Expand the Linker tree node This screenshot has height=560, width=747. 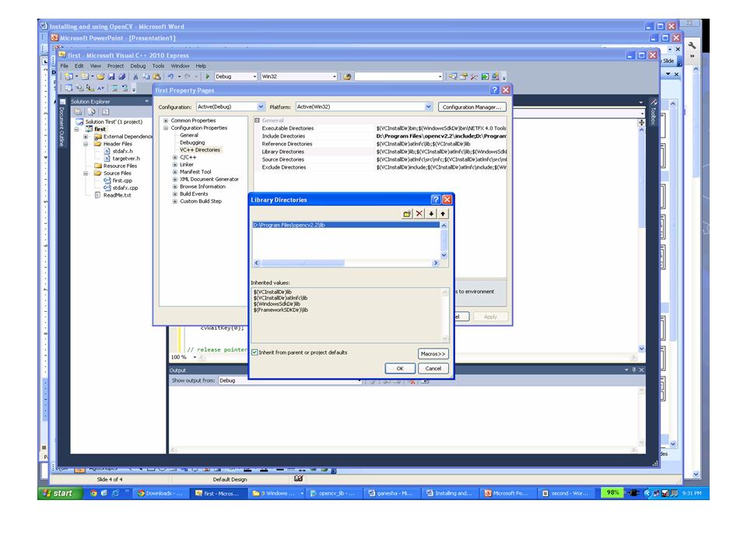click(174, 164)
